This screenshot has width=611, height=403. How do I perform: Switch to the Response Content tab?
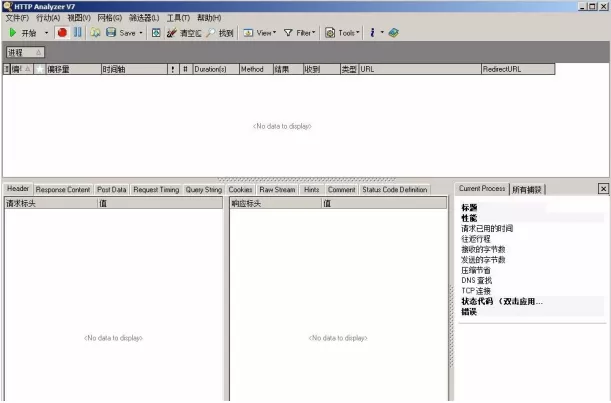click(x=63, y=190)
